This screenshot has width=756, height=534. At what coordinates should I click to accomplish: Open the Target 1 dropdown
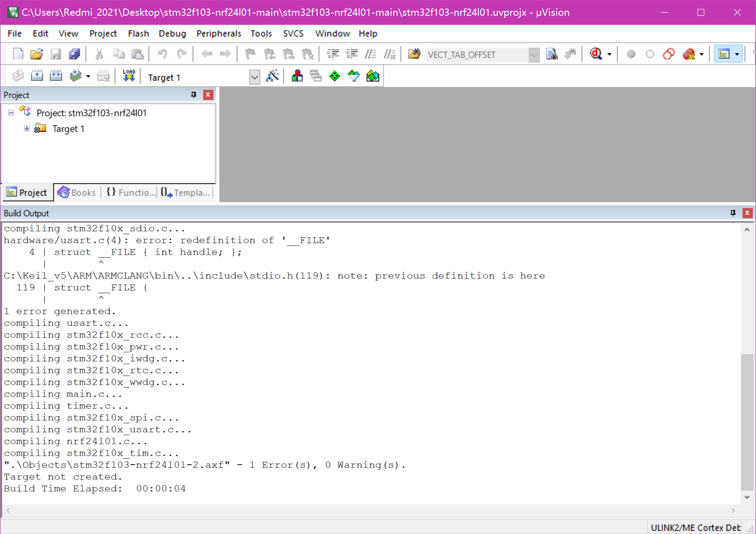click(255, 77)
